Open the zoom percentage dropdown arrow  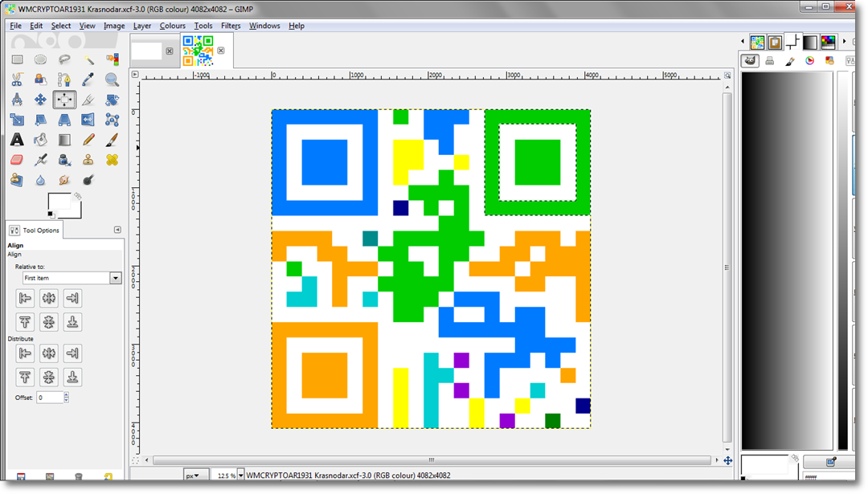coord(241,476)
